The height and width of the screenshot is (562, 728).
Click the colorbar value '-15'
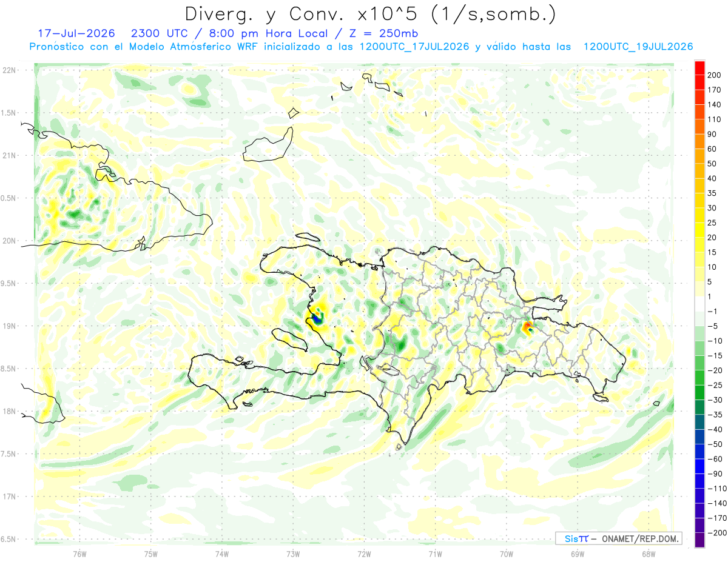(715, 356)
